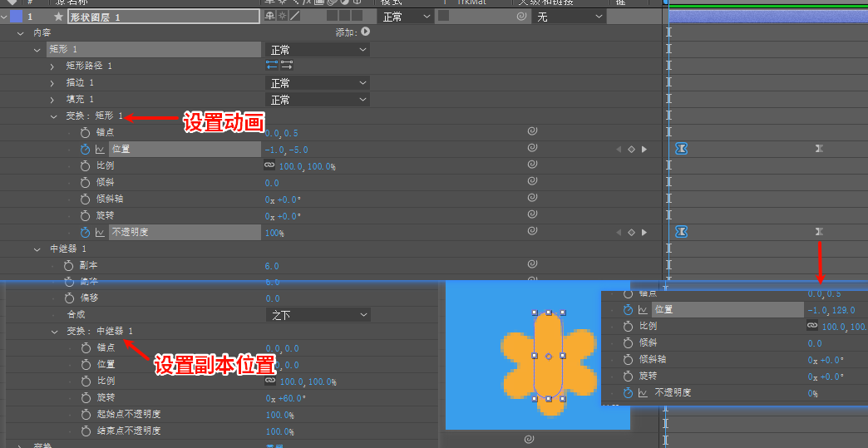Collapse the 内容 group
Image resolution: width=868 pixels, height=448 pixels.
pos(21,34)
